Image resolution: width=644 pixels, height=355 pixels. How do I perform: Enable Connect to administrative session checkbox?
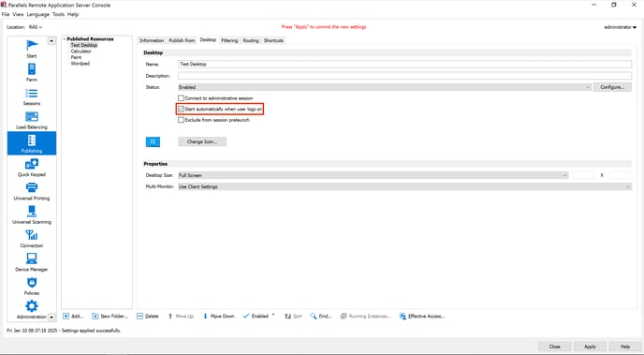181,98
